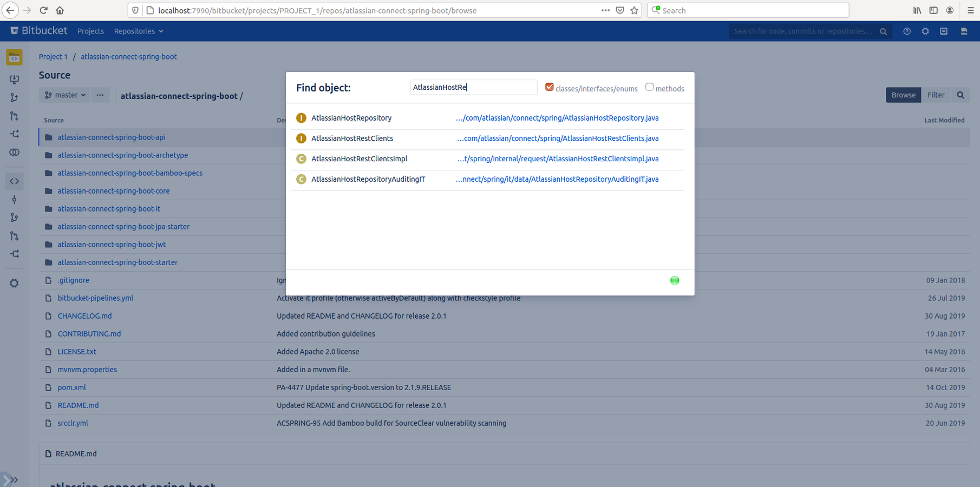
Task: Click the interface icon beside AtlassianHostRepository
Action: (301, 118)
